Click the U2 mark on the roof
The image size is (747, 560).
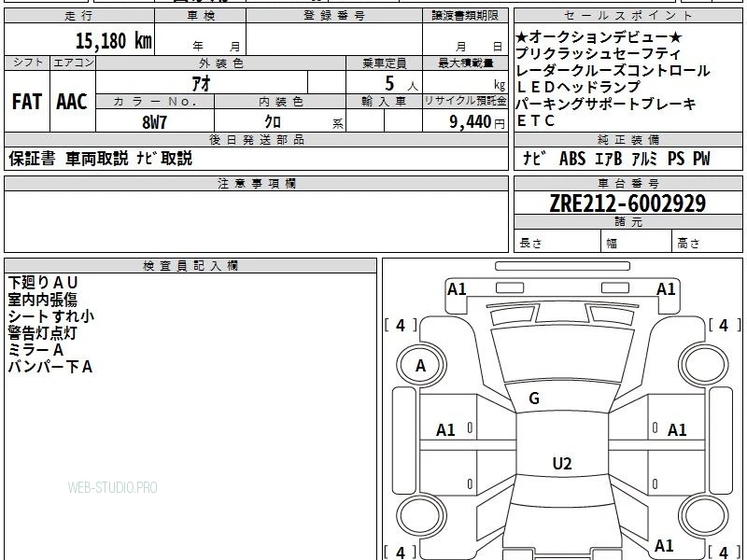562,463
